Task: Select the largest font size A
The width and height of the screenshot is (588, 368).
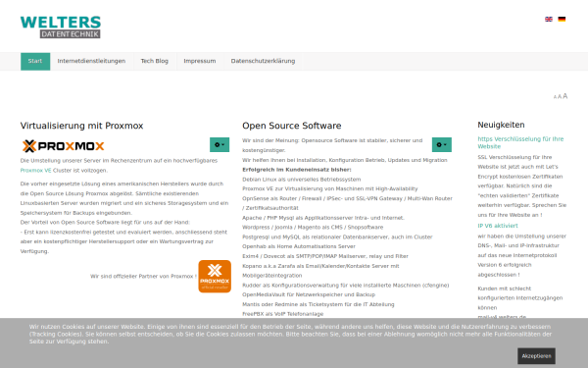Action: click(x=565, y=96)
